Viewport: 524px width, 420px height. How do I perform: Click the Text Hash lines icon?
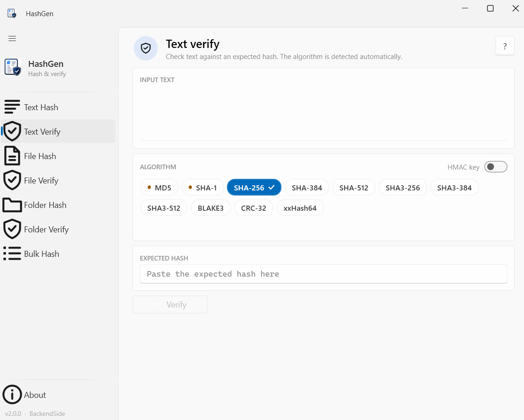(12, 107)
